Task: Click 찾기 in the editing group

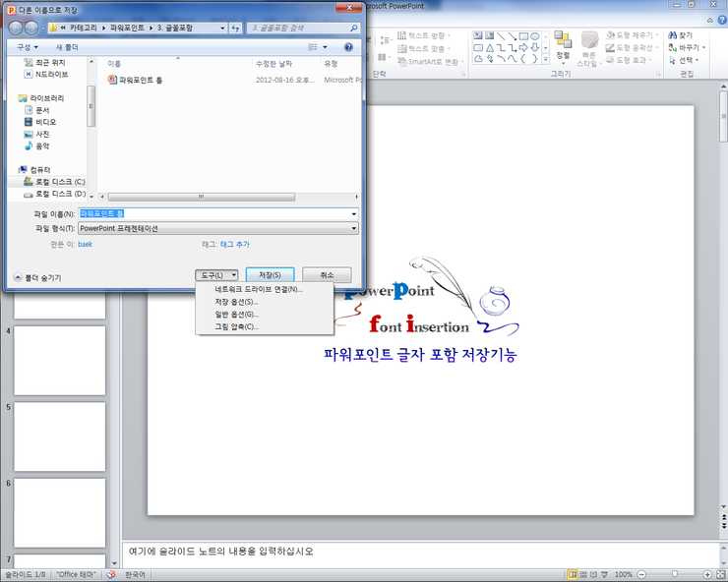Action: 680,35
